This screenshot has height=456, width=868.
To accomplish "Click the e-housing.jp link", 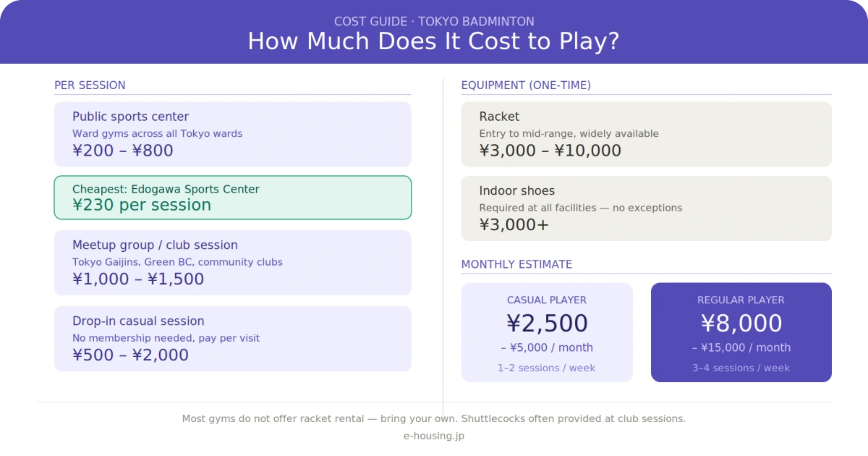I will pos(434,436).
